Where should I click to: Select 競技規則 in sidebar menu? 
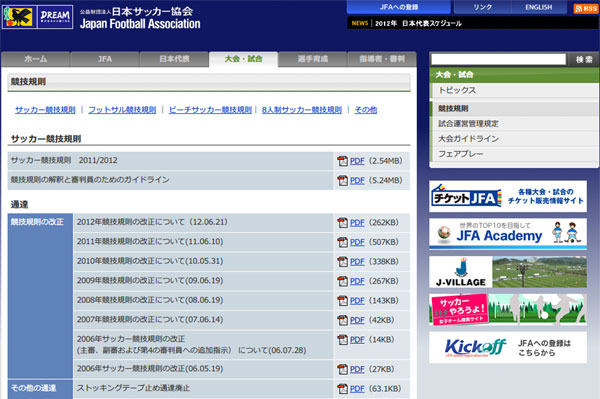click(x=514, y=108)
